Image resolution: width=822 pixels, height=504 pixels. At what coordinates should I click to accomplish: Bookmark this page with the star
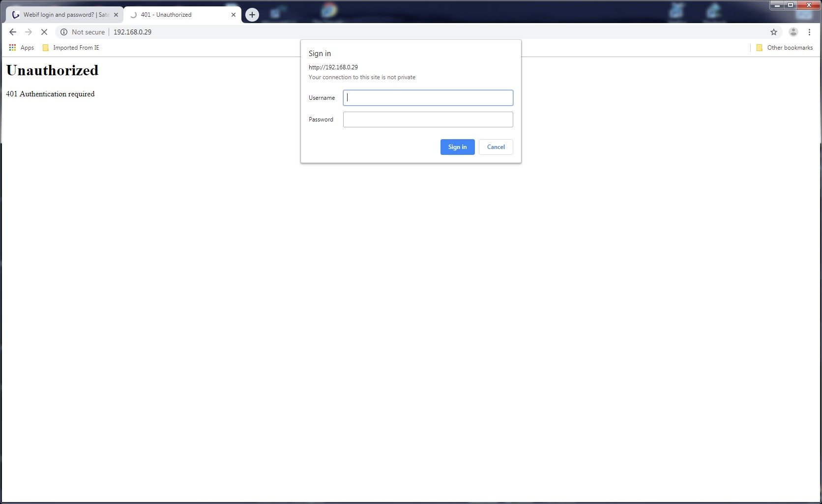pos(774,32)
